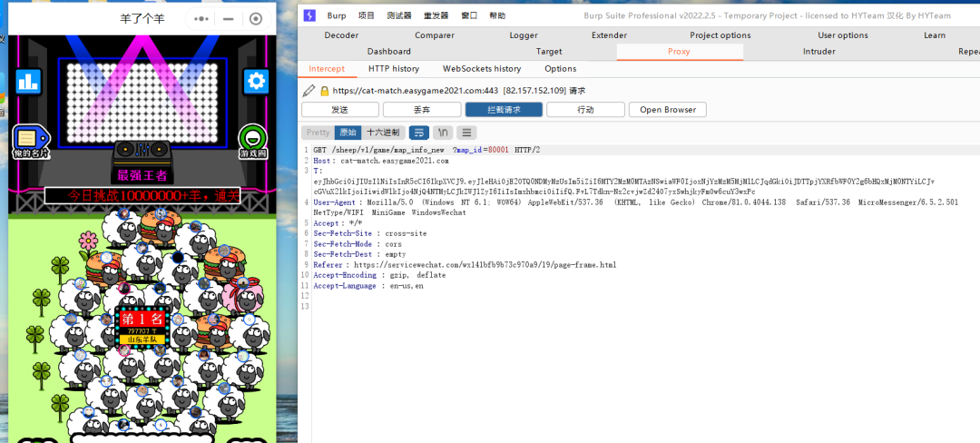Viewport: 980px width, 443px height.
Task: Open the leaderboard chart icon in the game
Action: 28,81
